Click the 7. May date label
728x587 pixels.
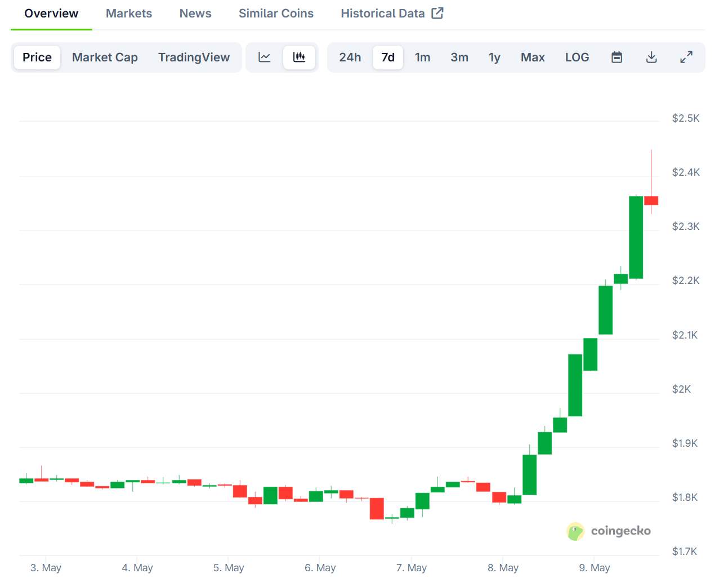click(x=412, y=567)
